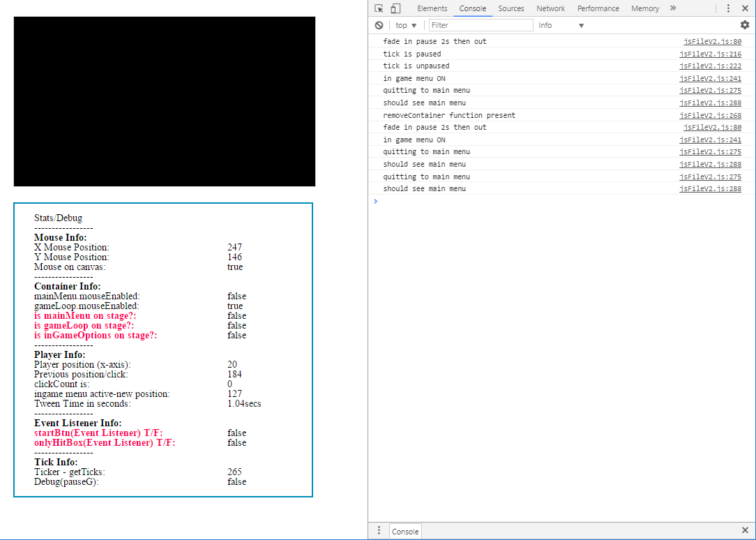Show more DevTools tabs chevron

click(x=673, y=8)
